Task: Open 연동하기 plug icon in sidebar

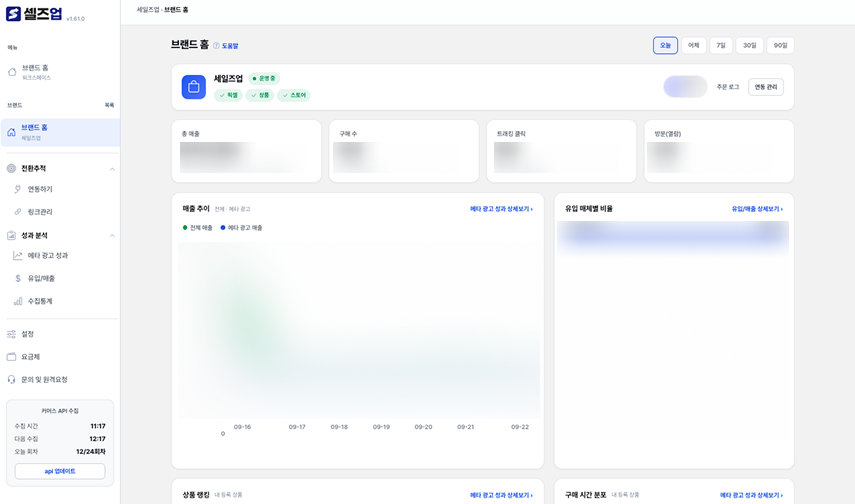Action: pyautogui.click(x=17, y=189)
